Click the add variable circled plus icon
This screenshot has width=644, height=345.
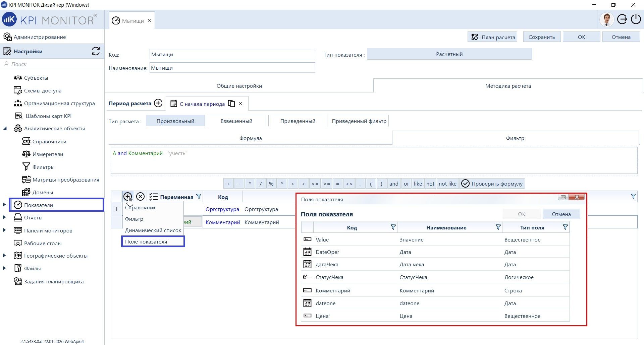[127, 197]
